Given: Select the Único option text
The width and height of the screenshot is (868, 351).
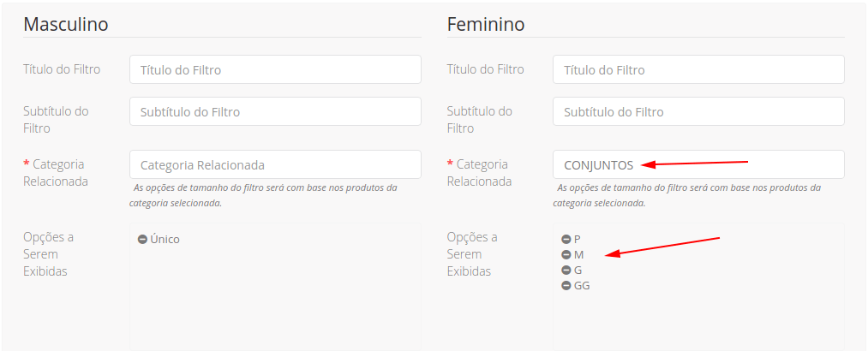Looking at the screenshot, I should pos(165,240).
